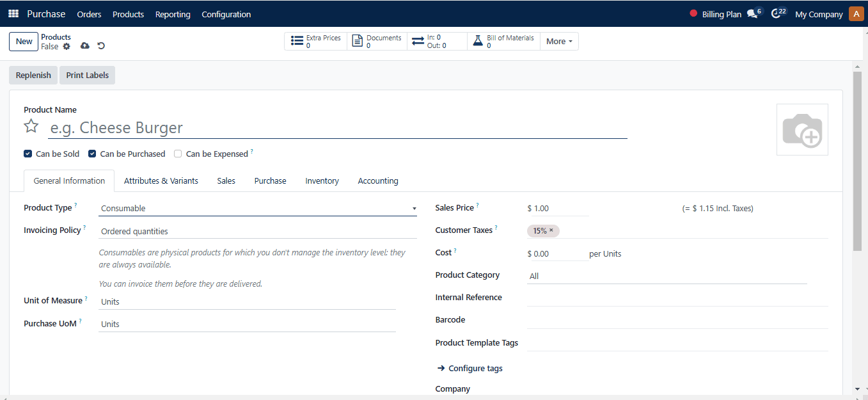
Task: Click the Internal Reference input field
Action: [x=677, y=298]
